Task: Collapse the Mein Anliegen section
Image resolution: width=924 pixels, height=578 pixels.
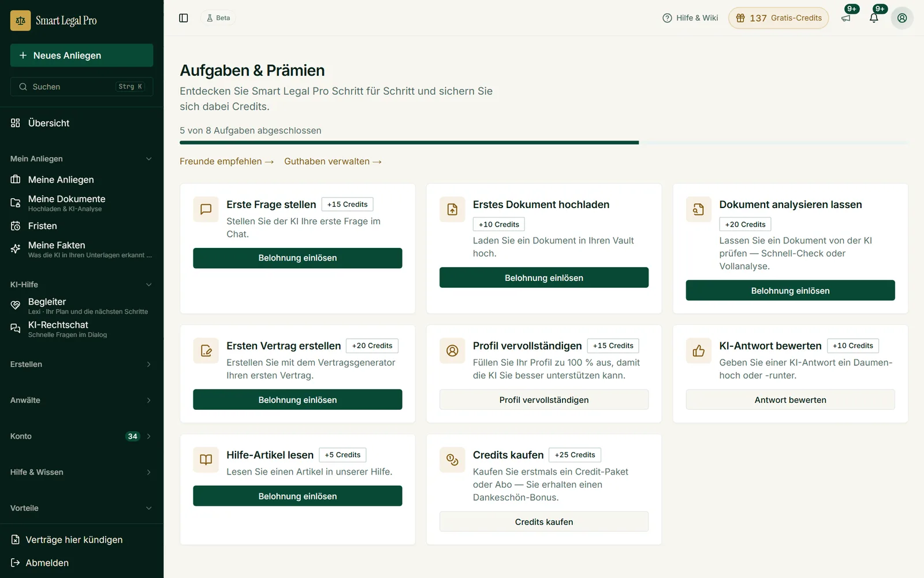Action: [x=81, y=159]
